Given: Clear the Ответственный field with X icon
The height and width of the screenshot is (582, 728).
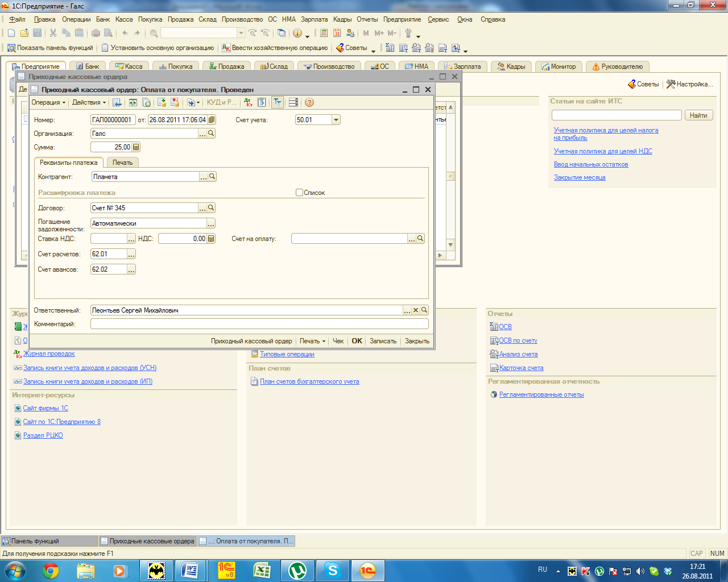Looking at the screenshot, I should coord(416,310).
